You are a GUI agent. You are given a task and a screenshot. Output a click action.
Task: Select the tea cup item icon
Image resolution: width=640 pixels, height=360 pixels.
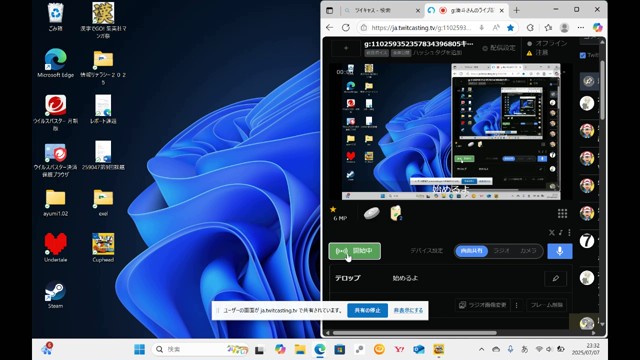click(x=396, y=213)
